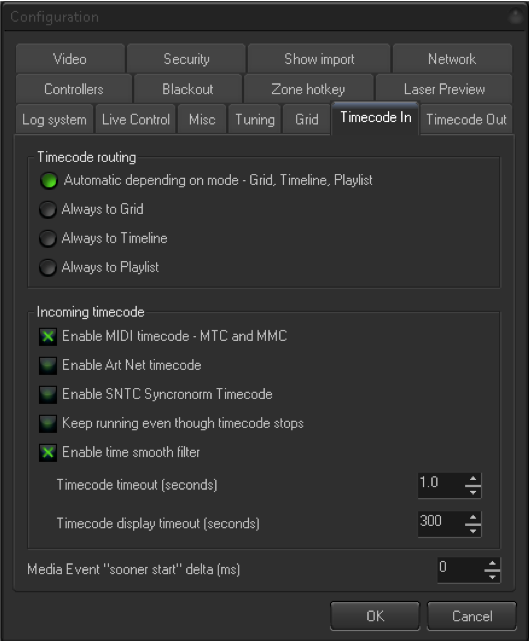Cancel the Configuration dialog
The image size is (529, 641).
(x=472, y=616)
